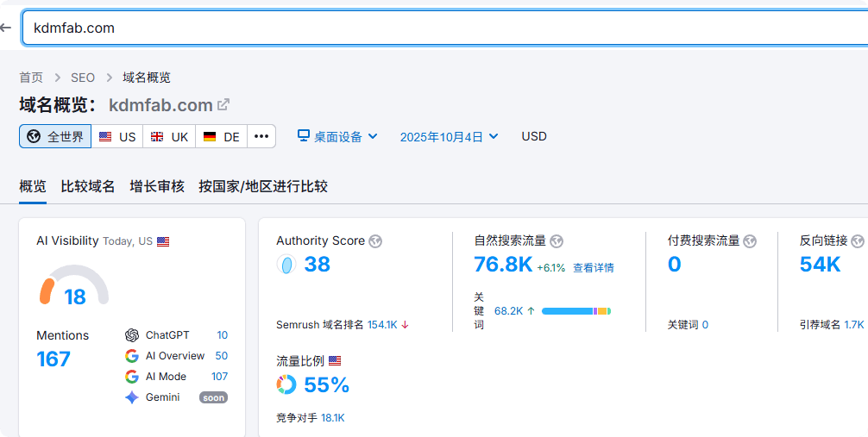Viewport: 868px width, 437px height.
Task: Open organic traffic value 76.8K
Action: click(503, 265)
